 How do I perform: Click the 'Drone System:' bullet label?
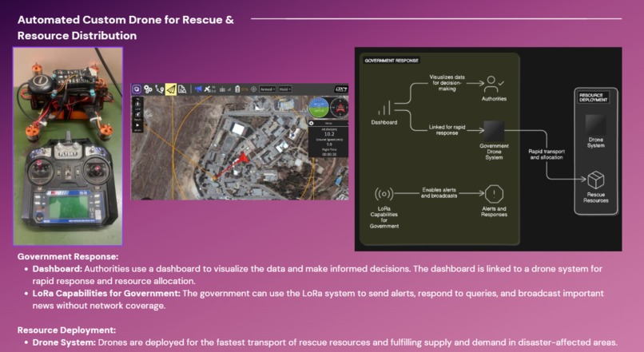(x=64, y=342)
